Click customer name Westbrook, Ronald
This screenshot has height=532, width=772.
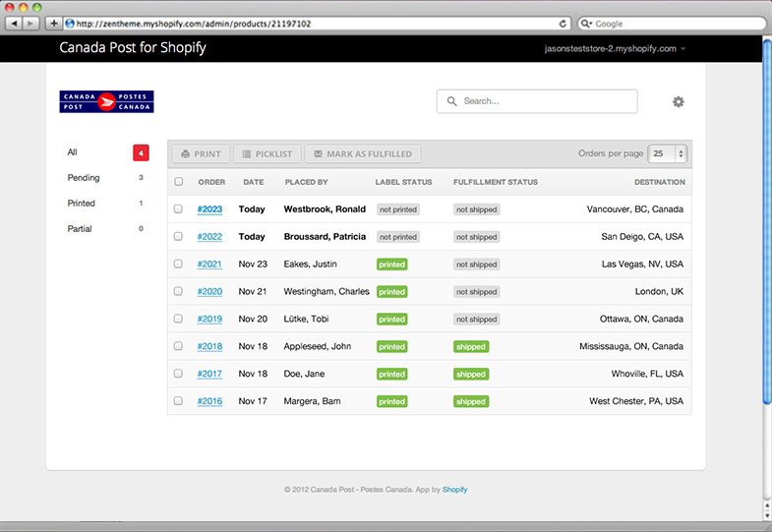[x=325, y=209]
